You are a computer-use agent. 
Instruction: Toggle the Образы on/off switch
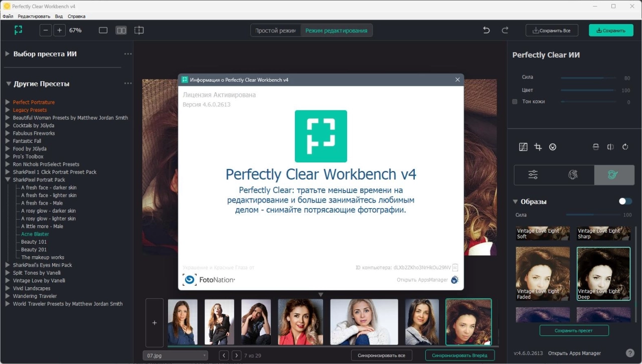(625, 201)
